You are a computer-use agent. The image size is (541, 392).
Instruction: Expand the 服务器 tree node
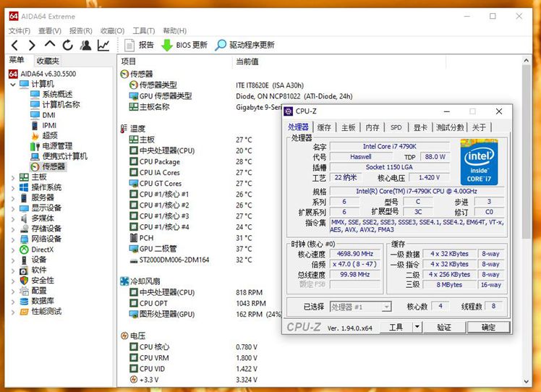coord(13,198)
